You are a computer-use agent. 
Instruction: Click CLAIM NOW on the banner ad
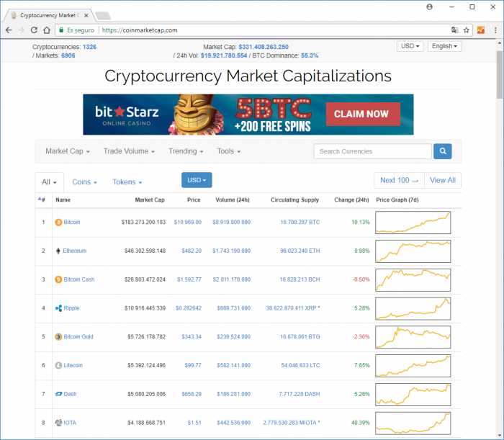click(x=363, y=114)
